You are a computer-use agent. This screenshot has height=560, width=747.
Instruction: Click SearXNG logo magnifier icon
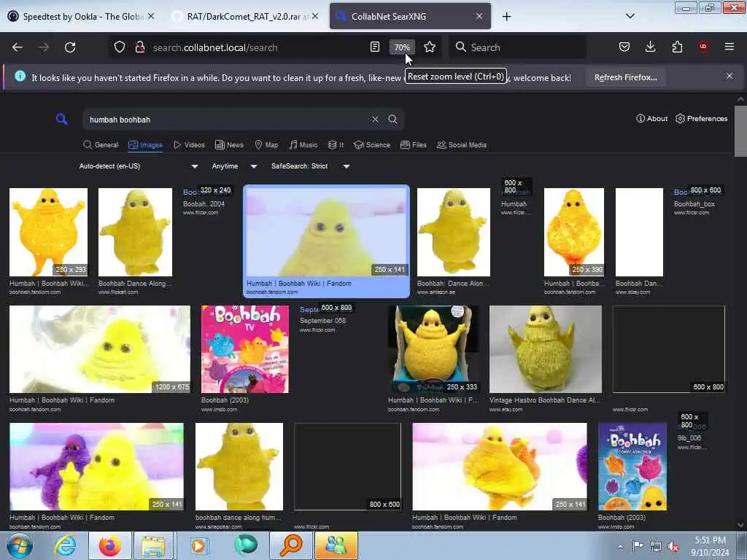(61, 119)
